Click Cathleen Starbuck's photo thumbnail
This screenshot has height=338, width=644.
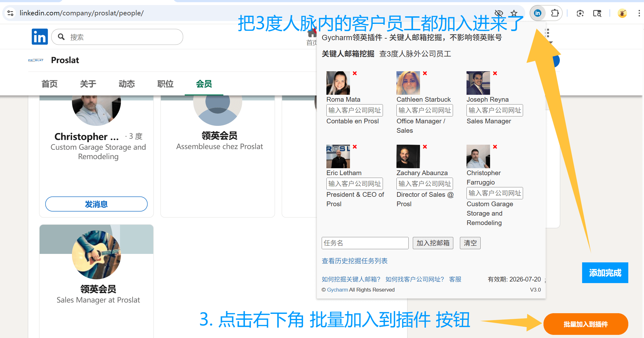coord(408,83)
